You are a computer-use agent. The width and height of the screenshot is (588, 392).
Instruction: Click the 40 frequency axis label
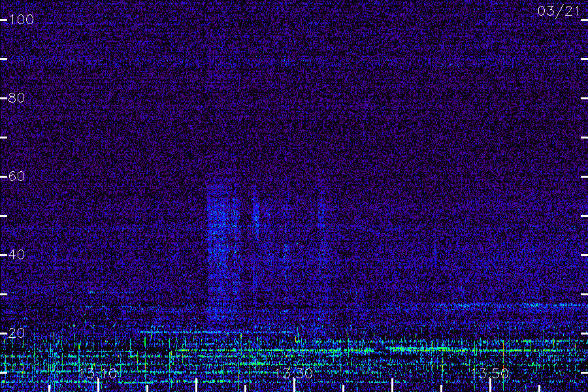[x=16, y=255]
